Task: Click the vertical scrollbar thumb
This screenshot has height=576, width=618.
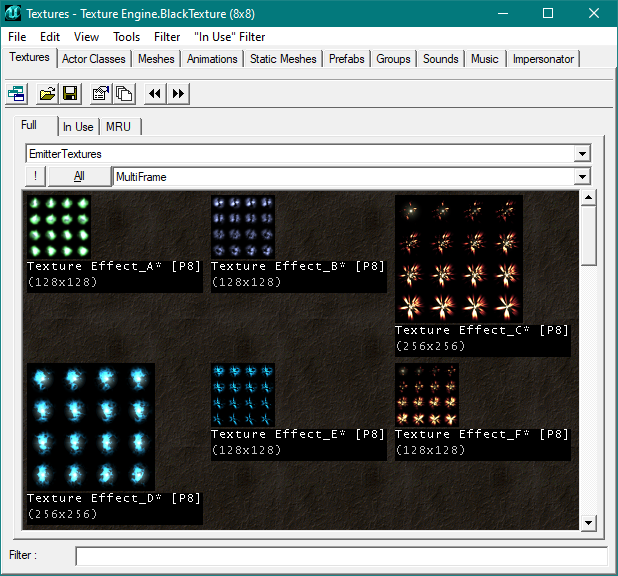Action: [x=588, y=235]
